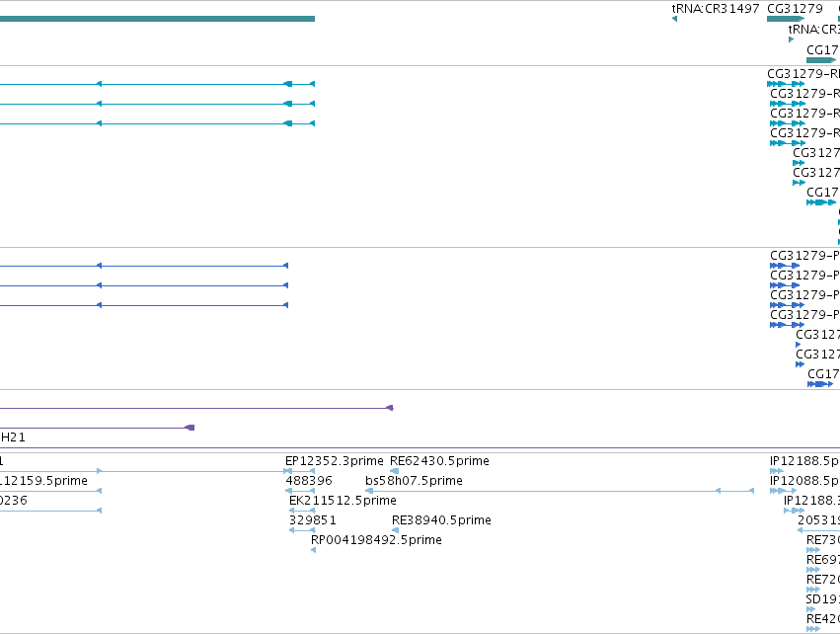840x634 pixels.
Task: Select the small tRNA:CR31497 gene arrow glyph
Action: [x=674, y=19]
